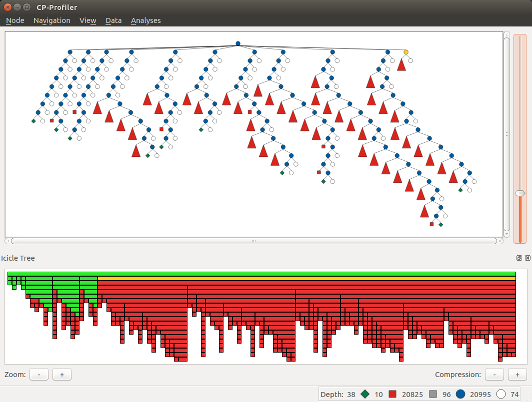
Task: Select the green diamond solution at deepest tree level
Action: 440,225
